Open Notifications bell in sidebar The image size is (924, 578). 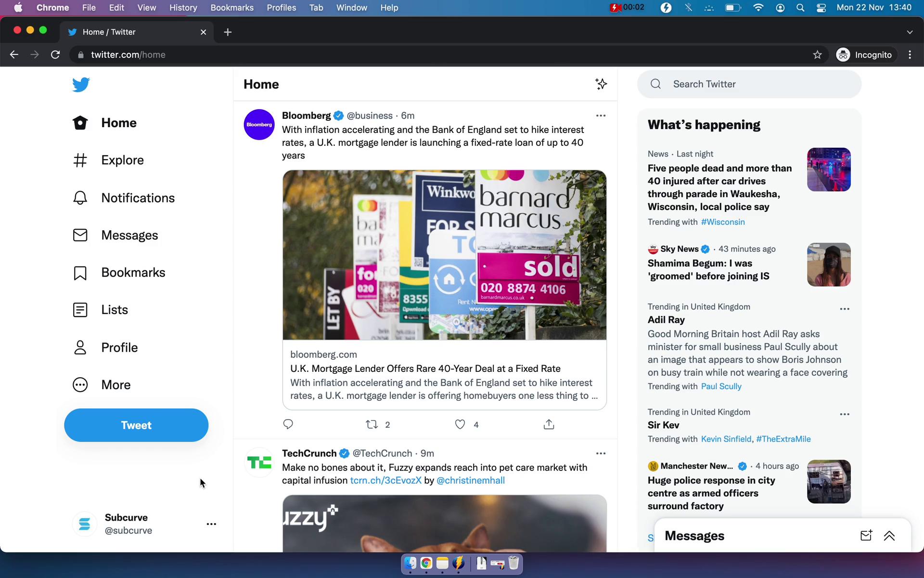[124, 198]
